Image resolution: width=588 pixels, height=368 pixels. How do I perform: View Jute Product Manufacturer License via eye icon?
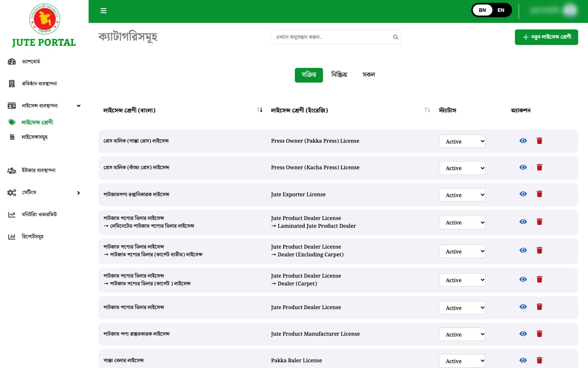pos(523,334)
